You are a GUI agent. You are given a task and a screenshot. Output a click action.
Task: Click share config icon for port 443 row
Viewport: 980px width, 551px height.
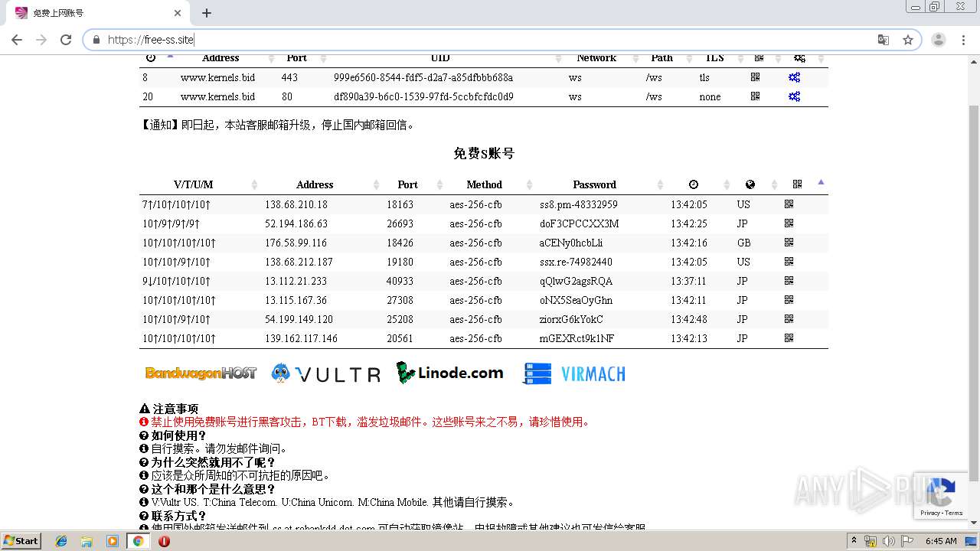794,77
